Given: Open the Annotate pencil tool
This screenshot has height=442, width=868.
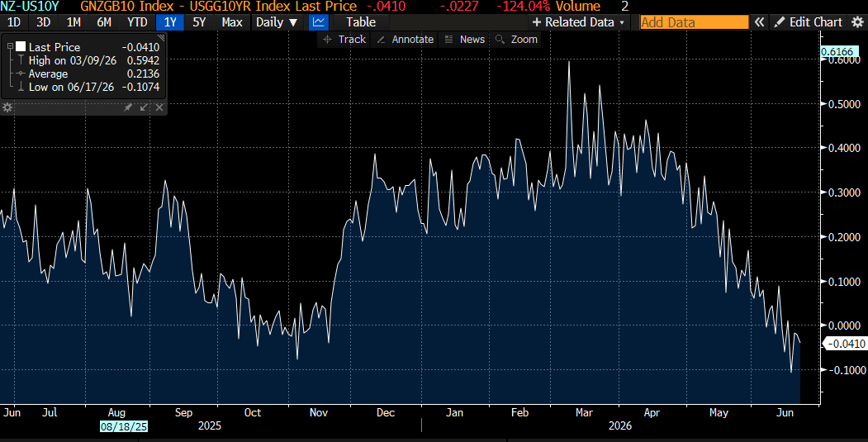Looking at the screenshot, I should pyautogui.click(x=406, y=40).
